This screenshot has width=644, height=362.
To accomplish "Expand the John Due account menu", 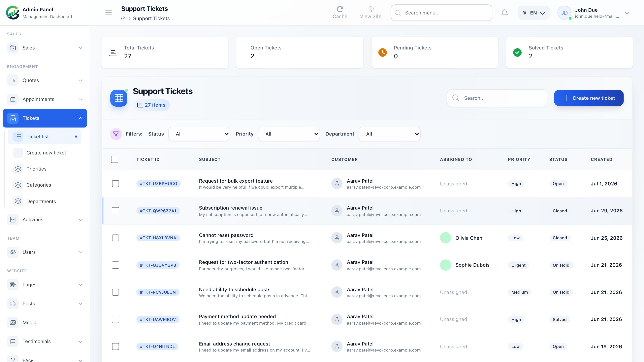I will coord(627,13).
